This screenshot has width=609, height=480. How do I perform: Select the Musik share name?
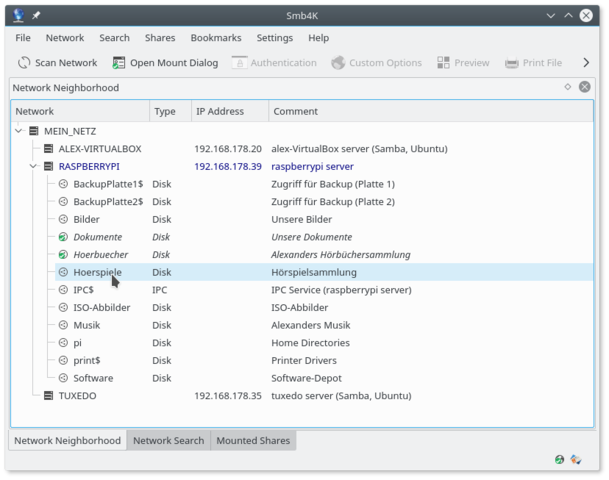pyautogui.click(x=87, y=325)
